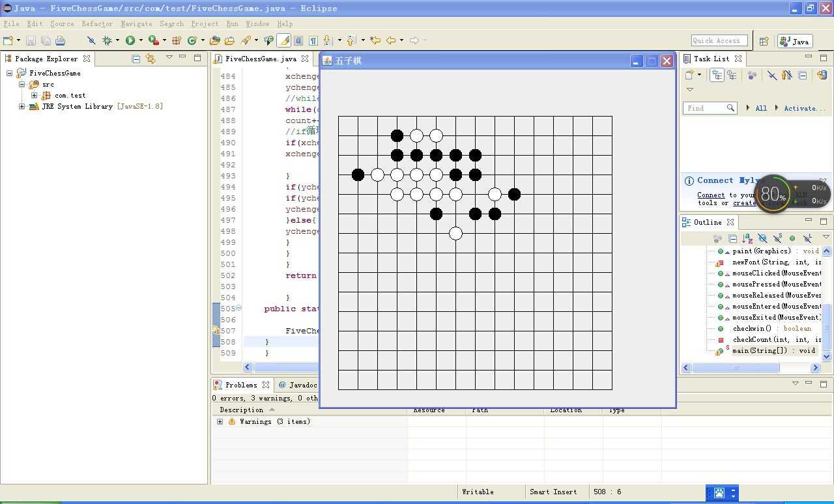Click the Java perspective button

coord(794,41)
